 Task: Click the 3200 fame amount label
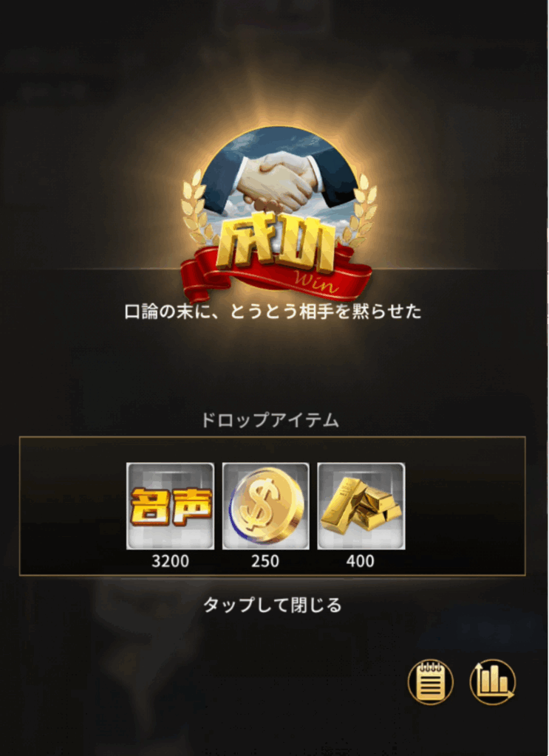click(x=170, y=561)
